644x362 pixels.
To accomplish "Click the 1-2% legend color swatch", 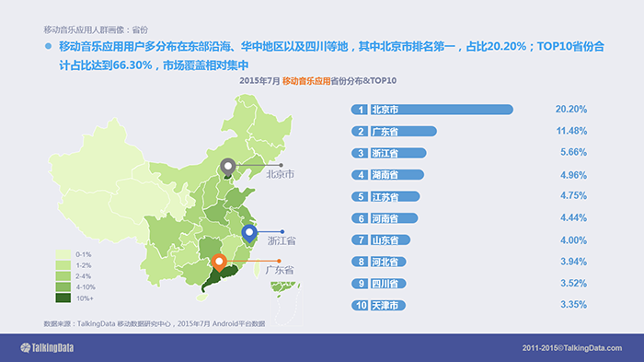I will tap(63, 265).
